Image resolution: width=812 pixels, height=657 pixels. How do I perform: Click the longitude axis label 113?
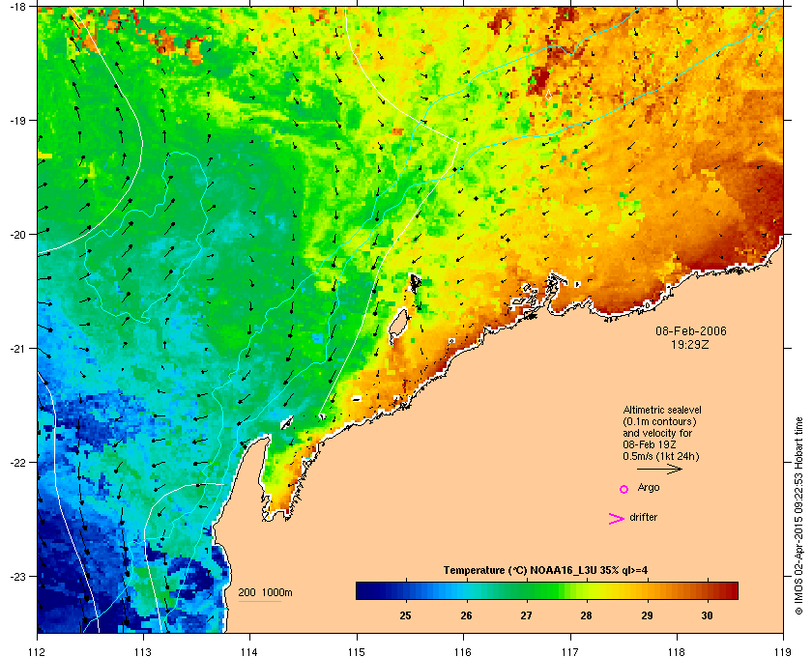(x=143, y=651)
